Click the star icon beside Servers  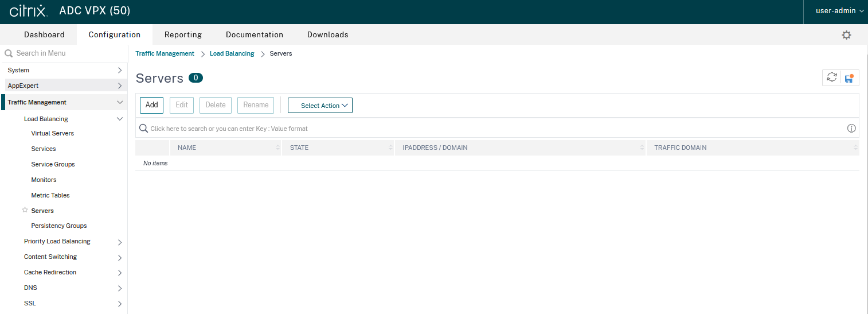point(25,210)
